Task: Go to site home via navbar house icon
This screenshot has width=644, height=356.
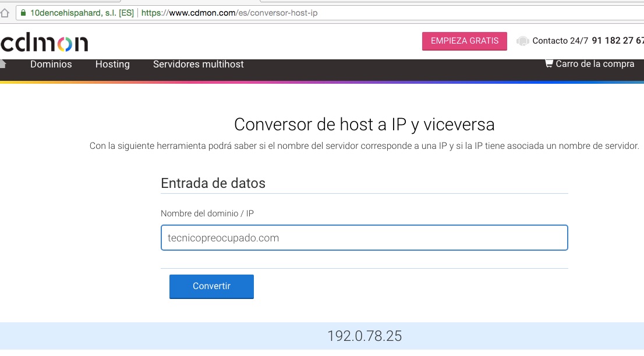Action: coord(3,63)
